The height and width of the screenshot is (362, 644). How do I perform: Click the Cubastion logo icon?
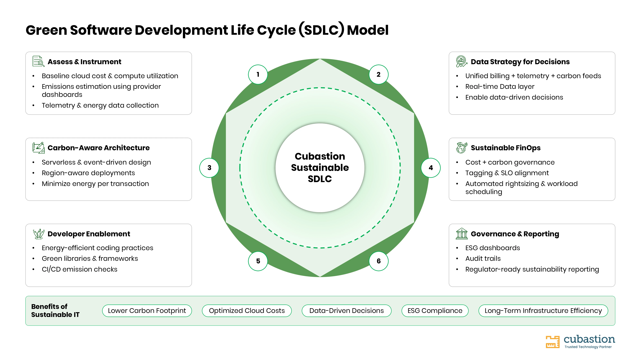[x=553, y=342]
